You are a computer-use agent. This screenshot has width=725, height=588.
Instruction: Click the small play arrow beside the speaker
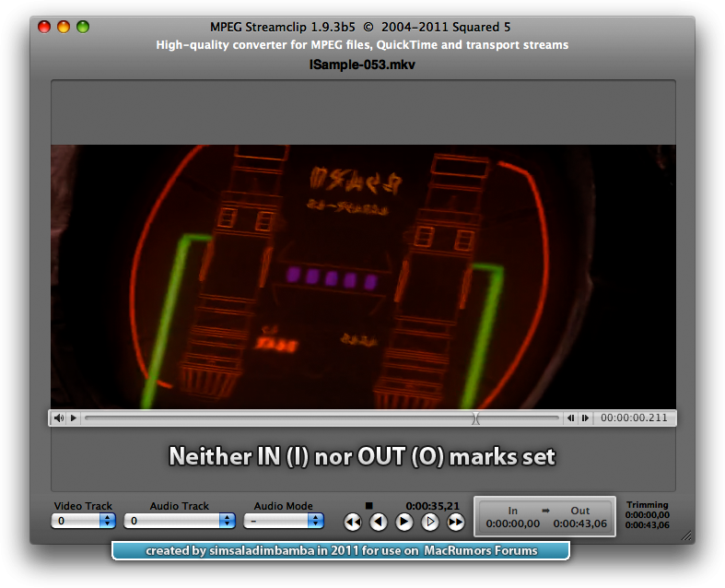click(x=73, y=417)
